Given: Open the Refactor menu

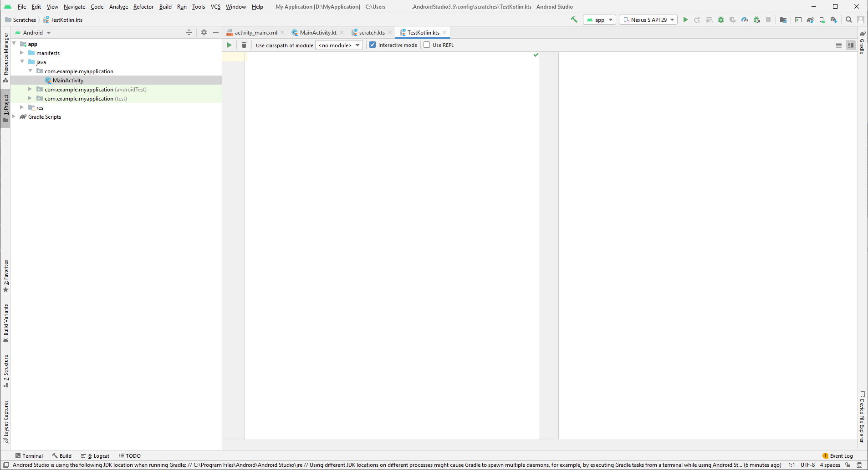Looking at the screenshot, I should [143, 7].
